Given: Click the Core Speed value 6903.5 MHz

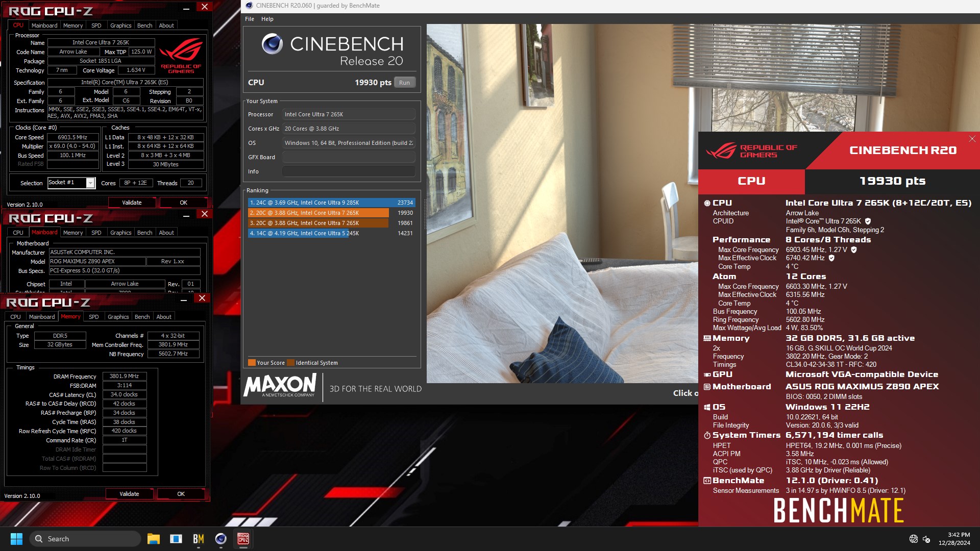Looking at the screenshot, I should pyautogui.click(x=72, y=137).
